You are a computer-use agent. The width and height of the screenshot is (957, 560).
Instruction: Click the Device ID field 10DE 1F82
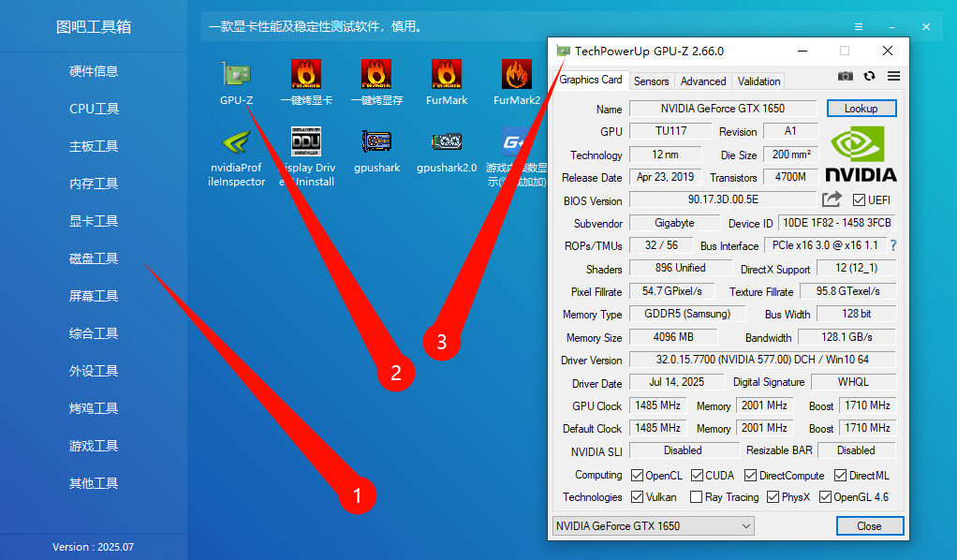[837, 223]
